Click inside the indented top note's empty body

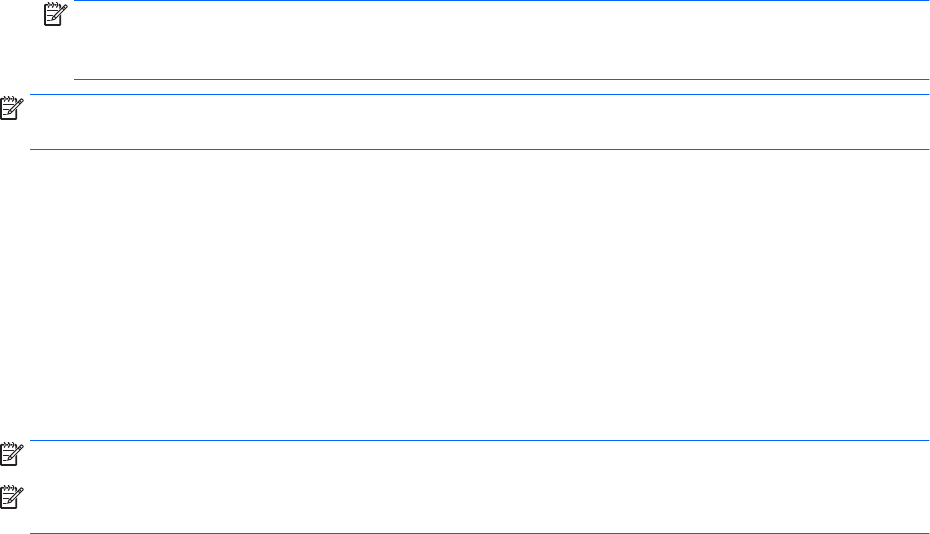[x=500, y=40]
